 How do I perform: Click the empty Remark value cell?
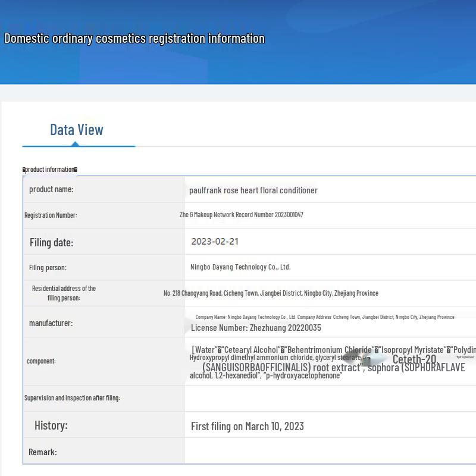coord(330,452)
